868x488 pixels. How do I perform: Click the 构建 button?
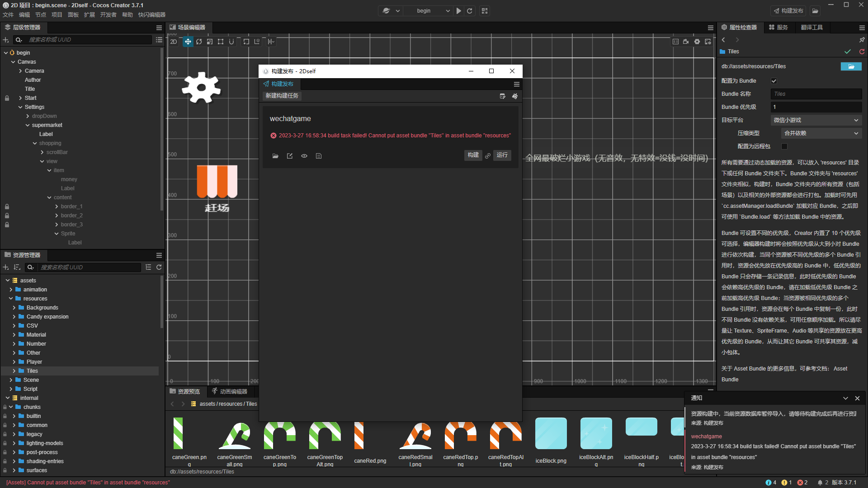473,155
